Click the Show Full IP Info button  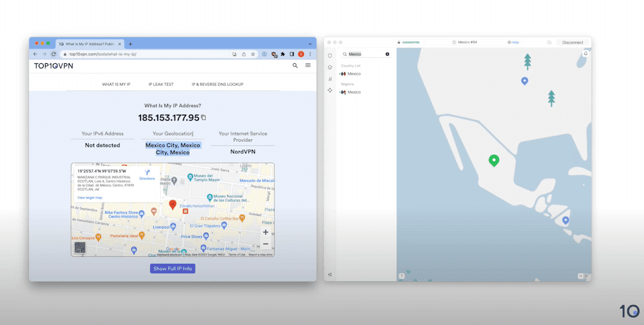pos(173,269)
